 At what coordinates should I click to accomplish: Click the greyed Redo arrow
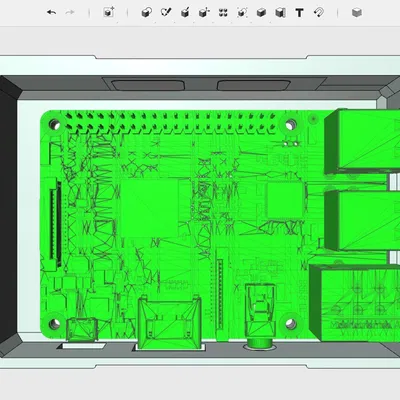pos(70,13)
